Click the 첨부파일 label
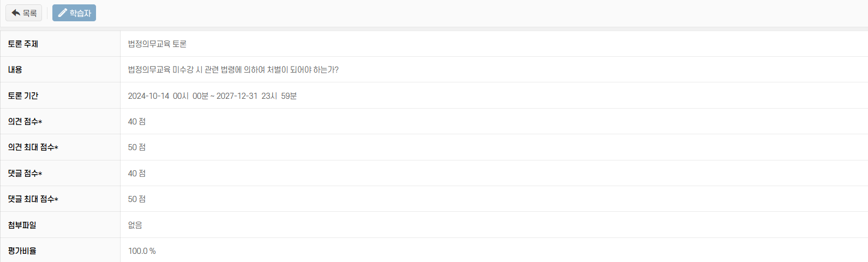This screenshot has height=262, width=868. [x=22, y=225]
